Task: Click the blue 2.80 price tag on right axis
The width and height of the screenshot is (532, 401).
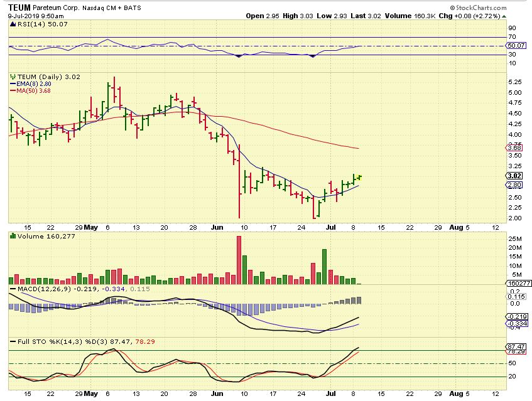Action: [514, 184]
